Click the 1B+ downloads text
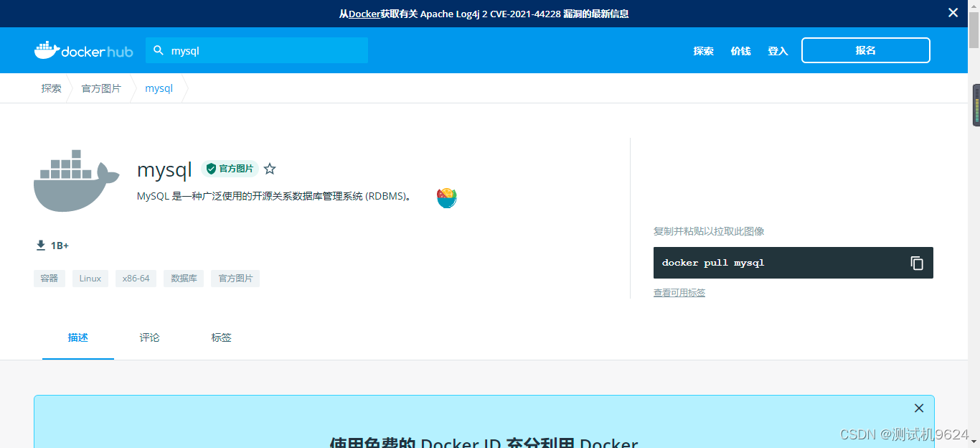Viewport: 980px width, 448px height. point(60,246)
